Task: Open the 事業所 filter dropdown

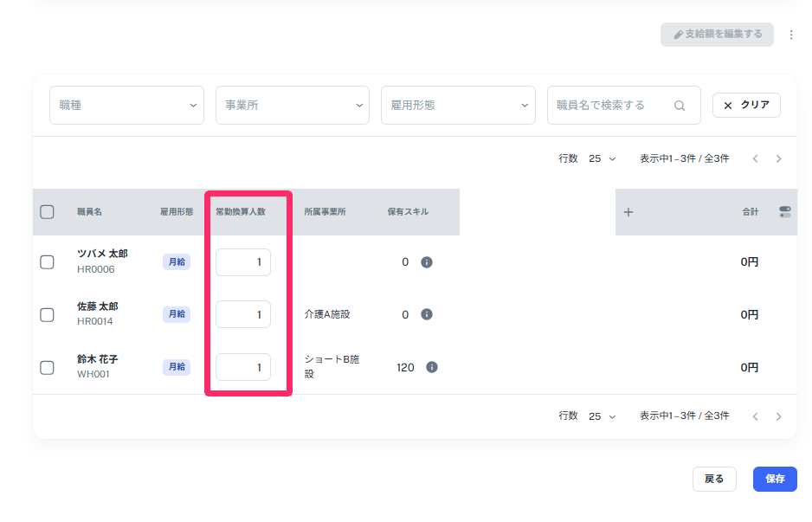Action: 292,104
